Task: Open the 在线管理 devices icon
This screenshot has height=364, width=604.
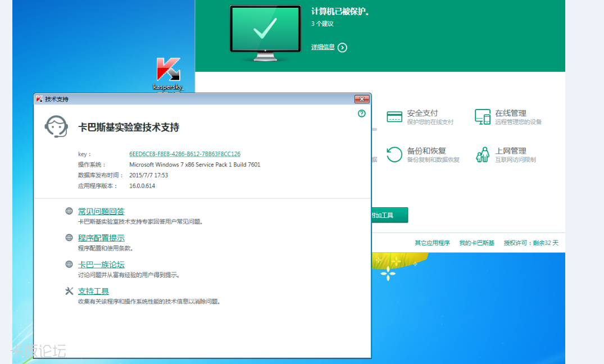Action: click(482, 117)
